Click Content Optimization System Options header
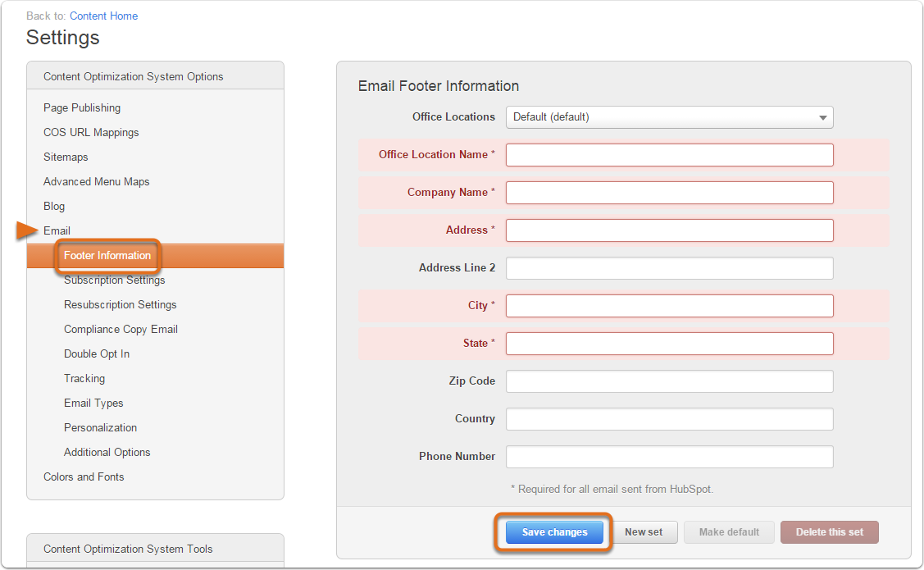924x570 pixels. [x=133, y=76]
